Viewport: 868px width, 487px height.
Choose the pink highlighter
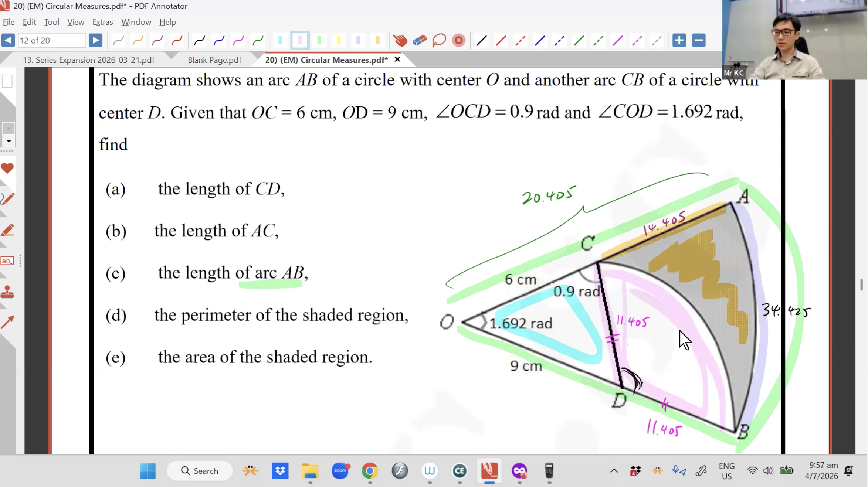pos(300,40)
